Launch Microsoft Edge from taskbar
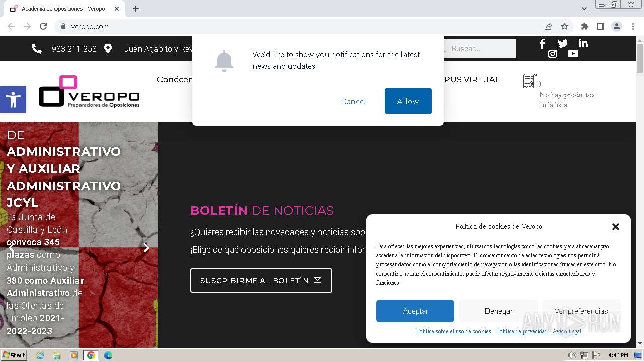 pyautogui.click(x=108, y=355)
